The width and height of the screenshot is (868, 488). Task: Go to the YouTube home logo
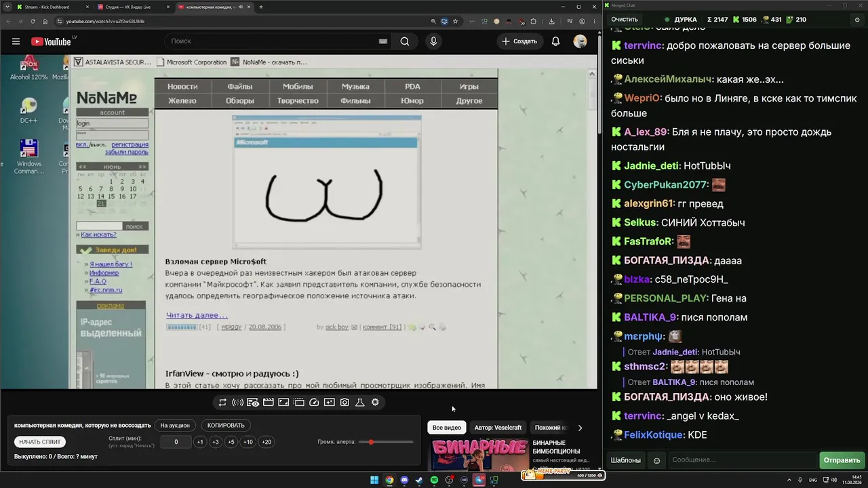click(x=51, y=41)
